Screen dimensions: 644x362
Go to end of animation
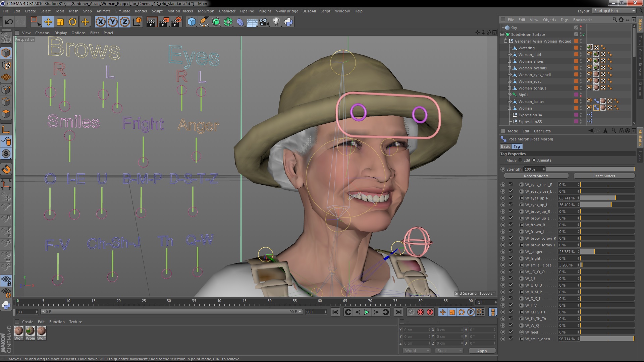pyautogui.click(x=398, y=312)
